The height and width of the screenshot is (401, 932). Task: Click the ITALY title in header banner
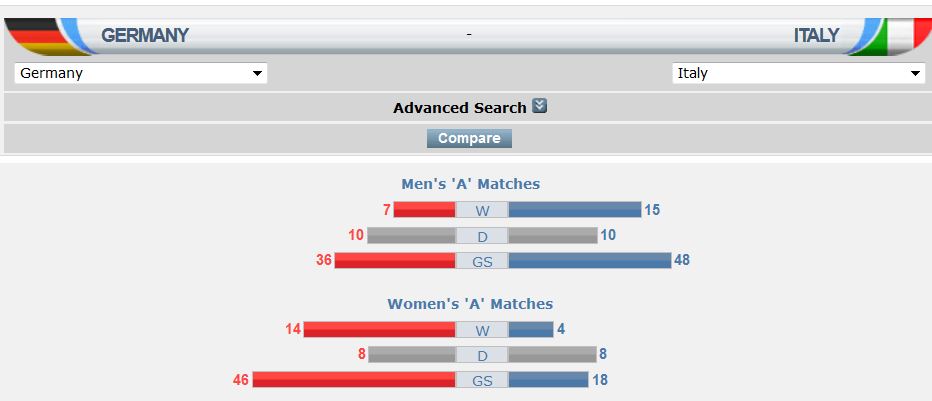click(816, 36)
